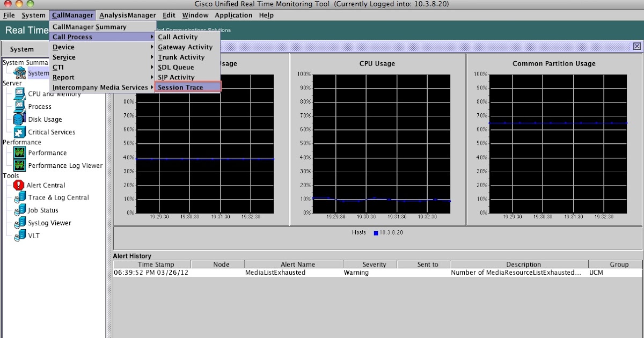Screen dimensions: 644x338
Task: Open the Performance monitor icon
Action: click(19, 153)
